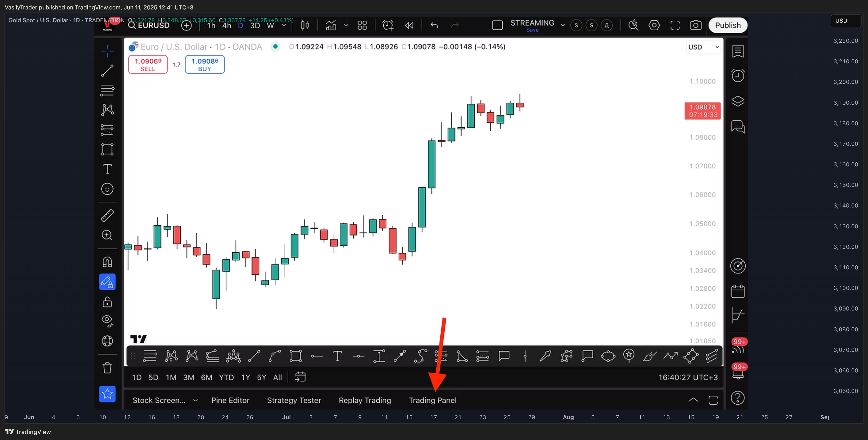Open the USD currency dropdown in the EURUSD chart

(703, 47)
